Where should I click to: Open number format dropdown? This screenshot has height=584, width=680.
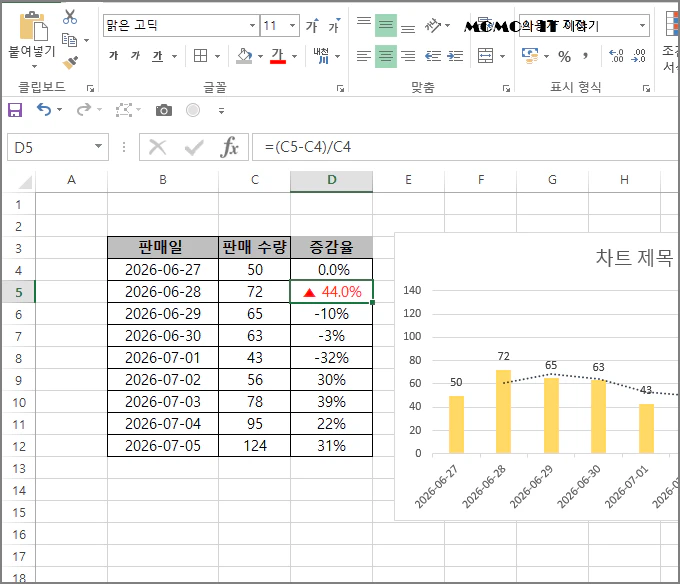642,26
